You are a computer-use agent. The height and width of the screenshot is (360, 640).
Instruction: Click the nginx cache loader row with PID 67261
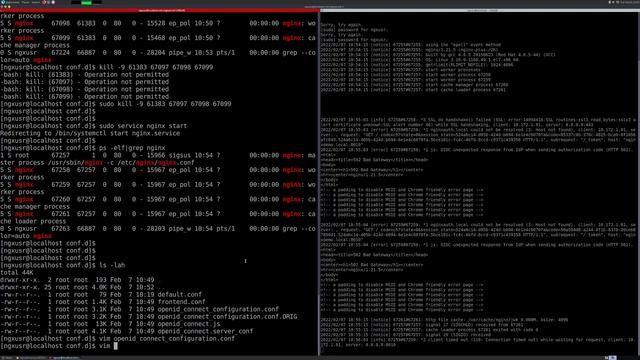pos(158,214)
